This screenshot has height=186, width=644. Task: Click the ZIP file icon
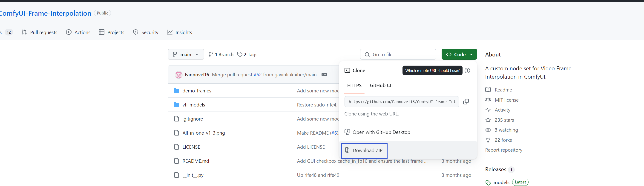[347, 151]
